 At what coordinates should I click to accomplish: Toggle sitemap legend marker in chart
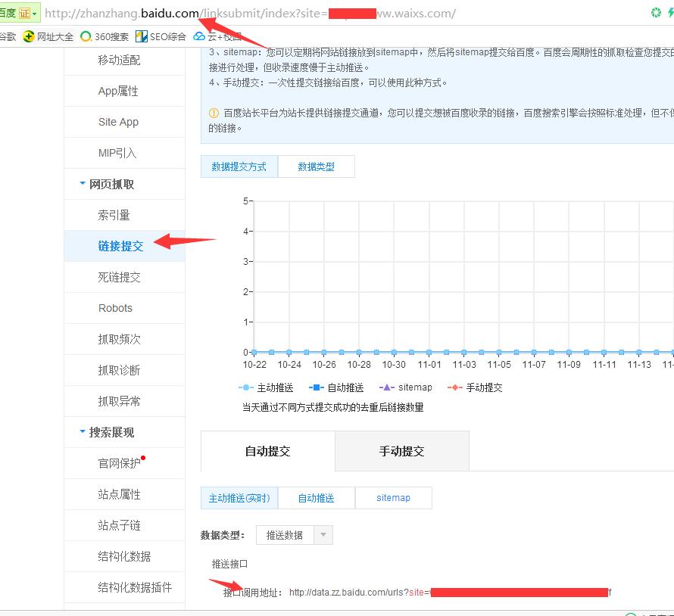[386, 387]
